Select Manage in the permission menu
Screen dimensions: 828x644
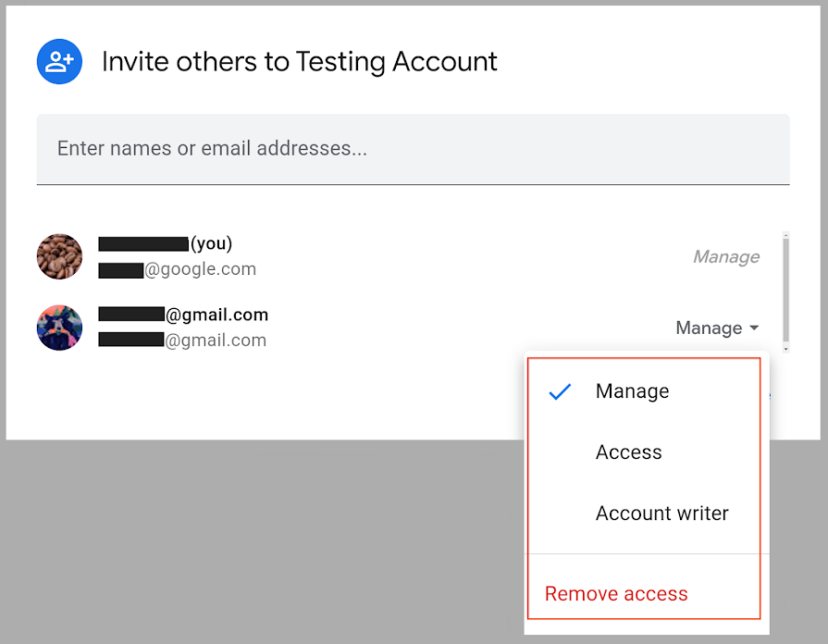coord(632,391)
